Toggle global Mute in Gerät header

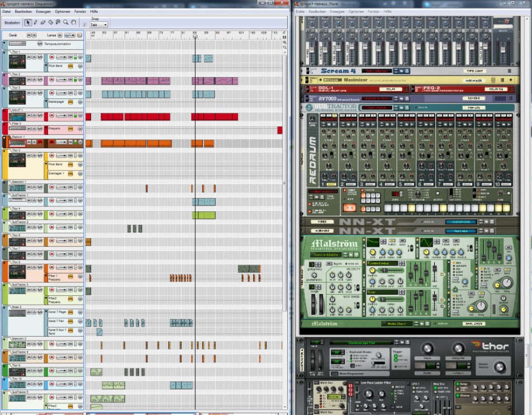(x=29, y=35)
